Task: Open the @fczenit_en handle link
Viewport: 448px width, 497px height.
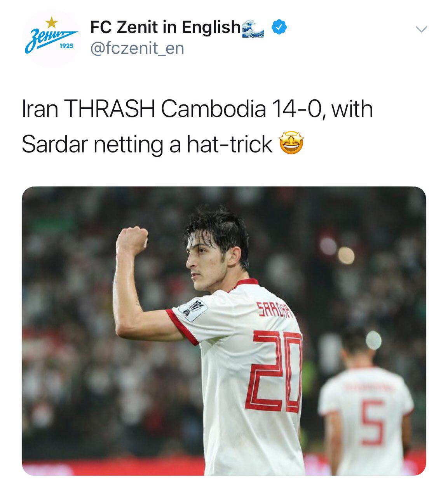Action: point(137,49)
